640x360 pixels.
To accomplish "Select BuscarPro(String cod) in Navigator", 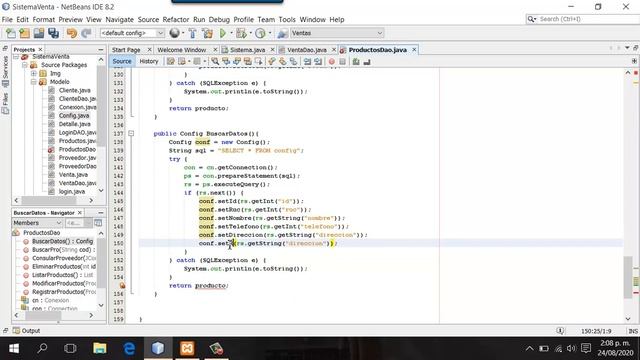I will point(63,250).
